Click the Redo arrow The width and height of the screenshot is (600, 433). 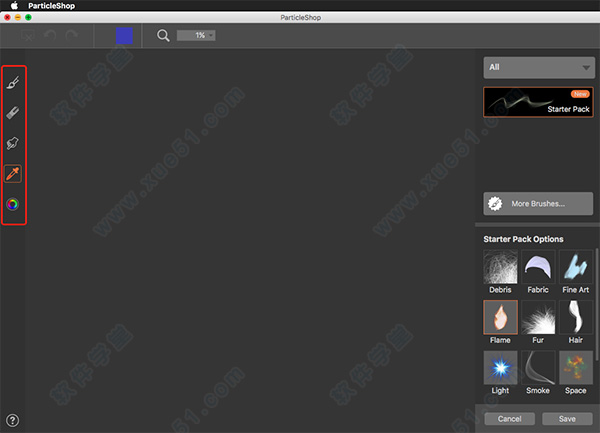[x=72, y=36]
